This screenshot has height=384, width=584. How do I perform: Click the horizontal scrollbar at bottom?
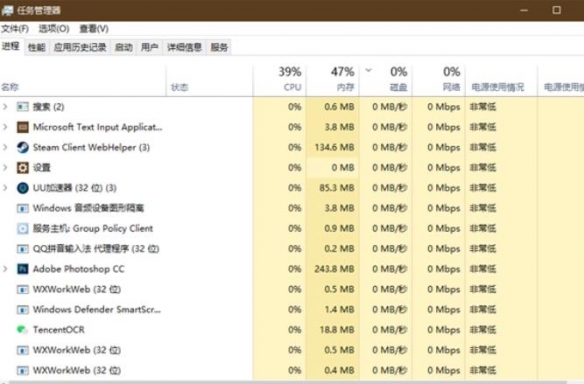click(x=287, y=382)
